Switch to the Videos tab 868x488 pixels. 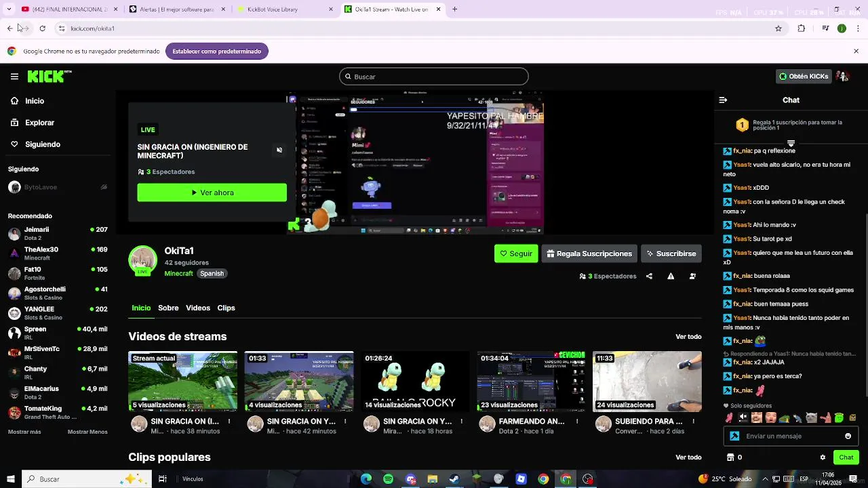coord(198,308)
